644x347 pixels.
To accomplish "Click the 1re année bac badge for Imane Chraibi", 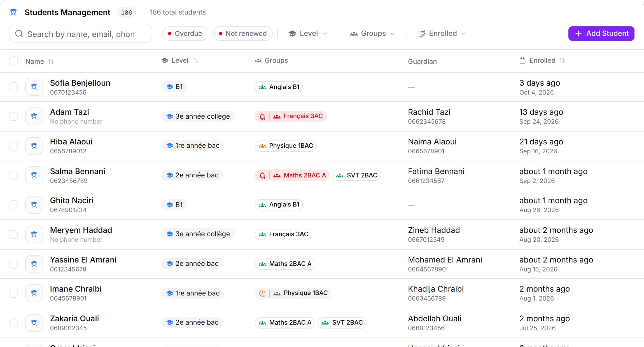I will (193, 293).
